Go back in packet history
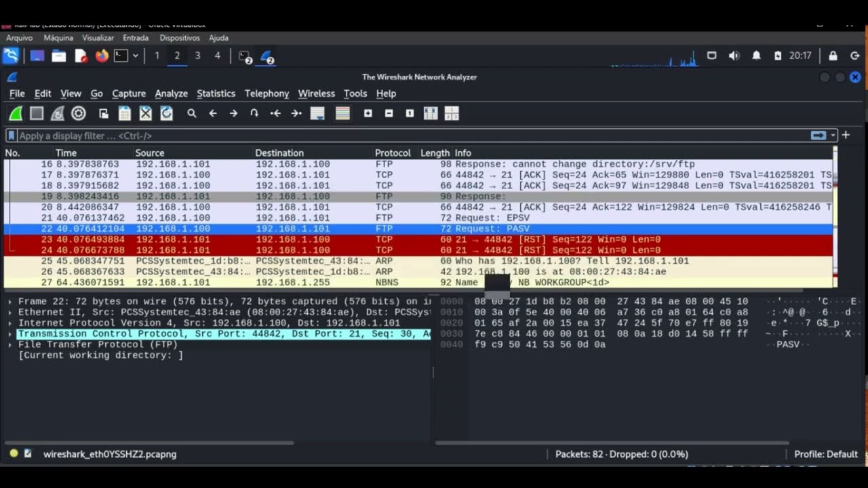868x488 pixels. (x=213, y=114)
